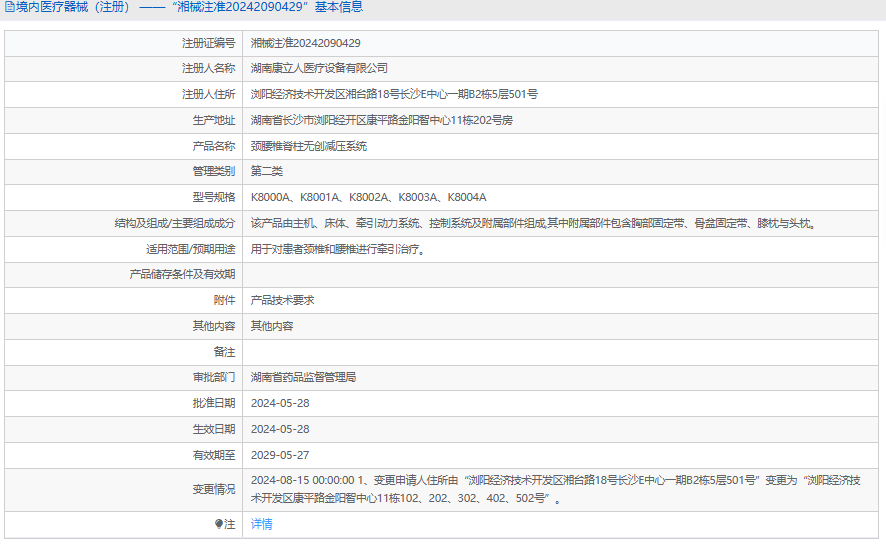Viewport: 886px width, 546px height.
Task: Click the 结构及组成/主要组成成分 label
Action: tap(175, 223)
